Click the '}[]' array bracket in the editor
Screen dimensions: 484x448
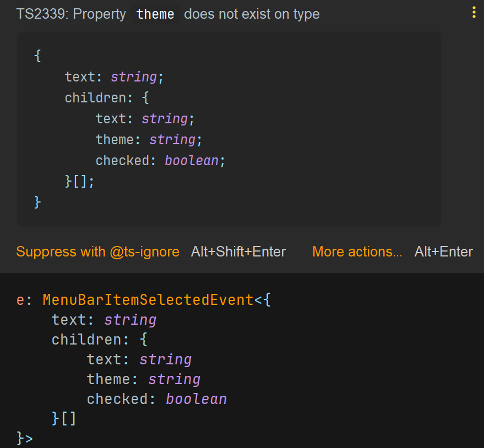[64, 419]
